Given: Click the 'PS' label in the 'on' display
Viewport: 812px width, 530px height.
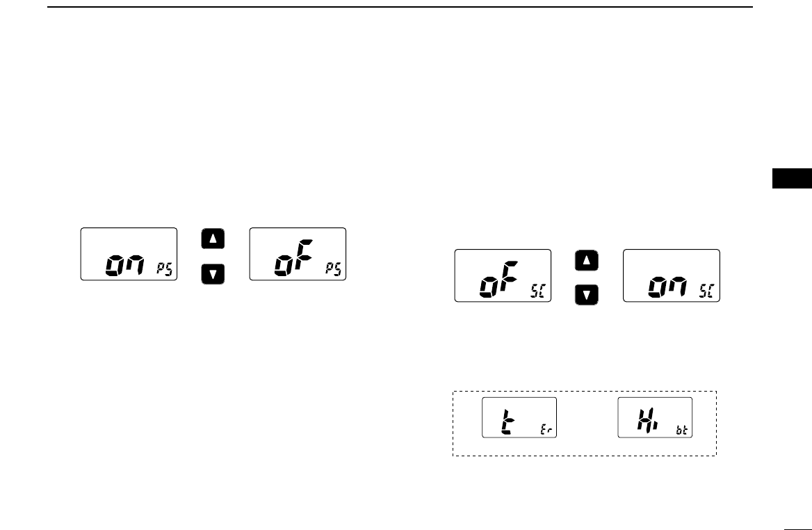Looking at the screenshot, I should tap(165, 269).
